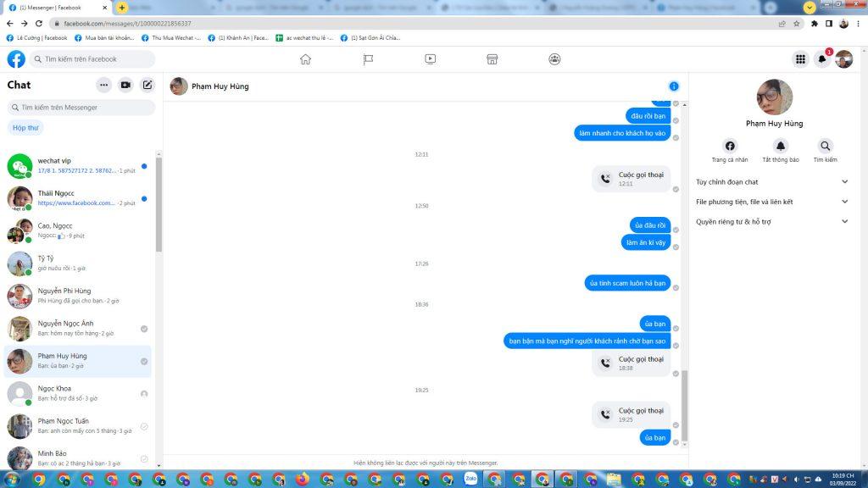Create a new video room icon
Viewport: 868px width, 488px height.
point(125,85)
